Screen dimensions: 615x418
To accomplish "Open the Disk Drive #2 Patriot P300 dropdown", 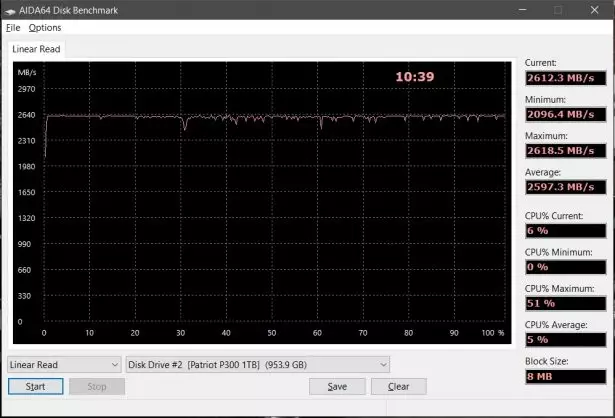I will point(257,364).
